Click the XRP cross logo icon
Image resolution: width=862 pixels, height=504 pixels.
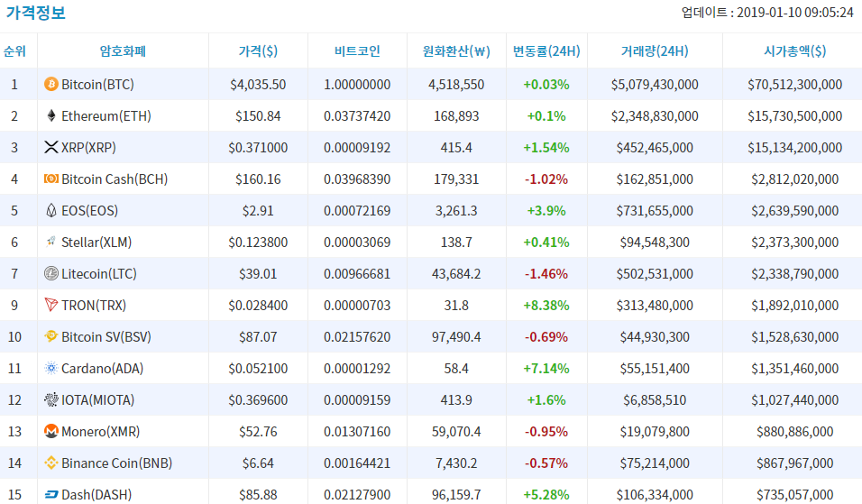tap(51, 147)
